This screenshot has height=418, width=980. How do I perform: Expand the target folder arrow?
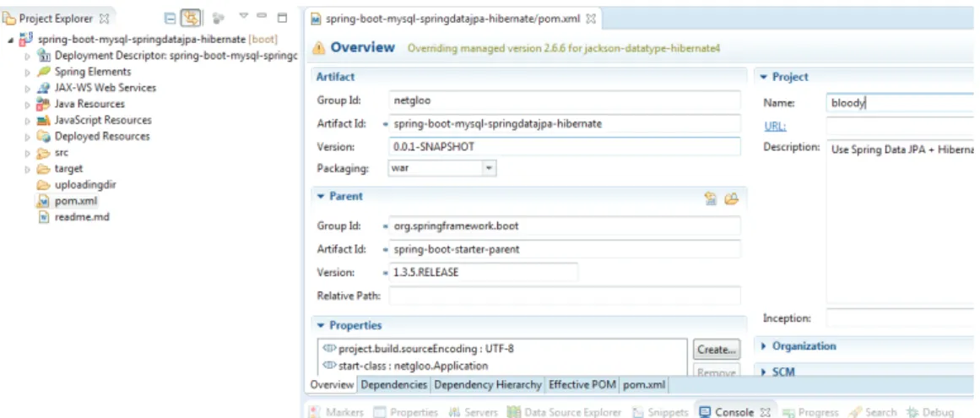[27, 170]
